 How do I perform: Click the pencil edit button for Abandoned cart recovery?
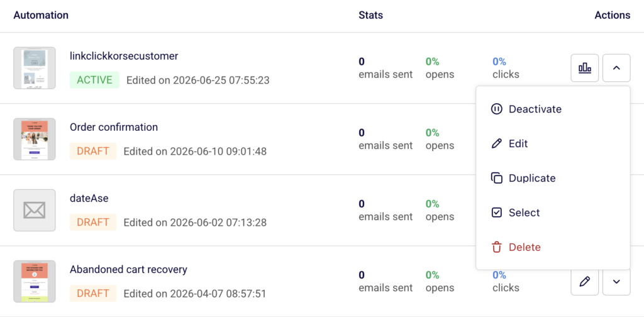pyautogui.click(x=584, y=282)
